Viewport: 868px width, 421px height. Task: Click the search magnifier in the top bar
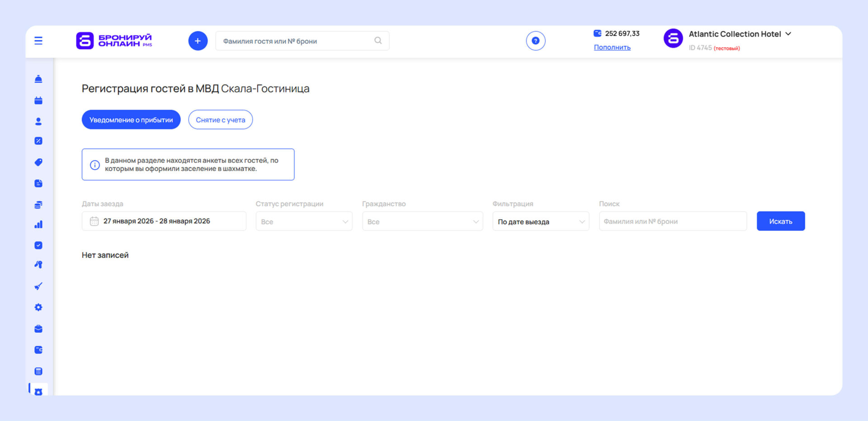pyautogui.click(x=378, y=41)
